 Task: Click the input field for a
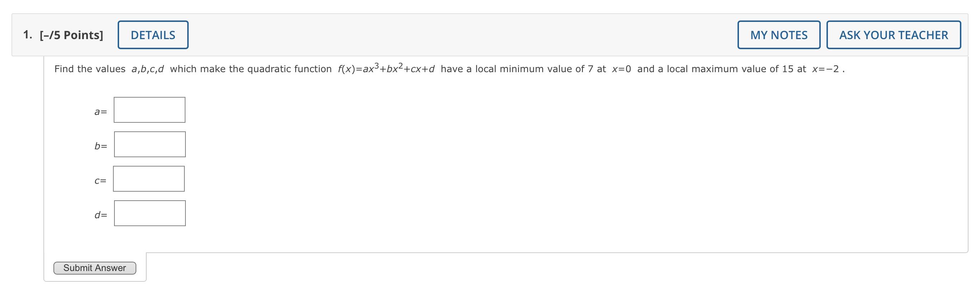click(x=149, y=109)
